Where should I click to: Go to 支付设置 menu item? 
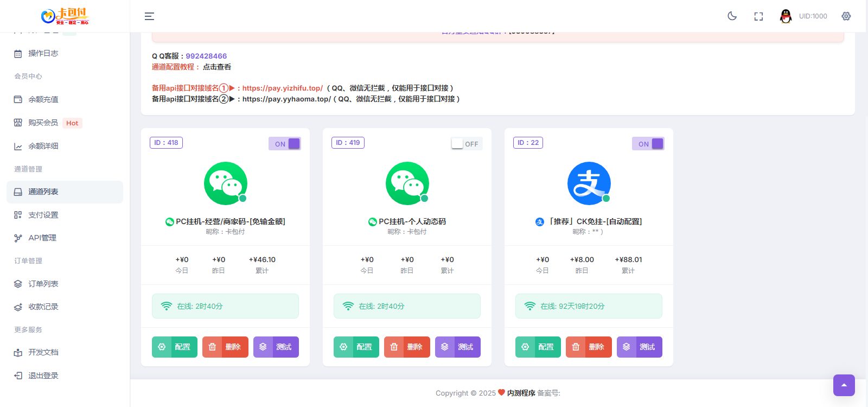[x=43, y=215]
